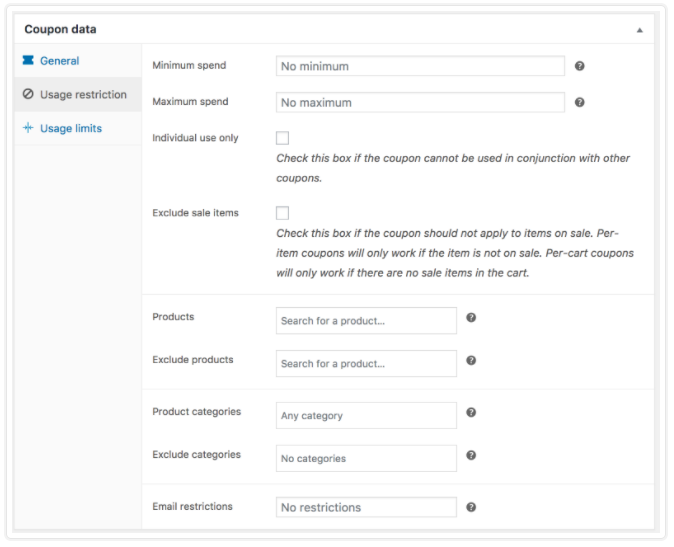The height and width of the screenshot is (547, 674).
Task: Click the help icon beside Minimum spend
Action: coord(579,66)
